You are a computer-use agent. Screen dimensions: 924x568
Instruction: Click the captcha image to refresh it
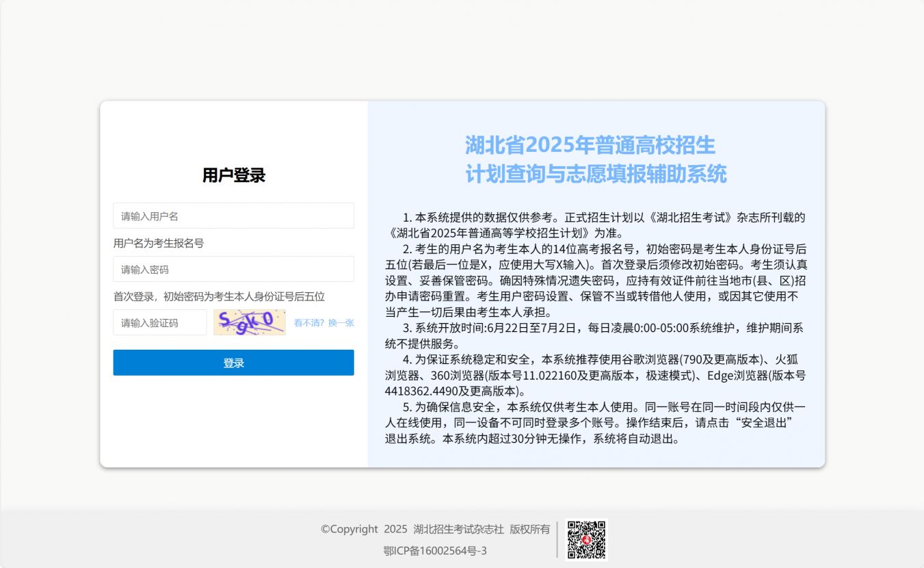click(x=249, y=322)
